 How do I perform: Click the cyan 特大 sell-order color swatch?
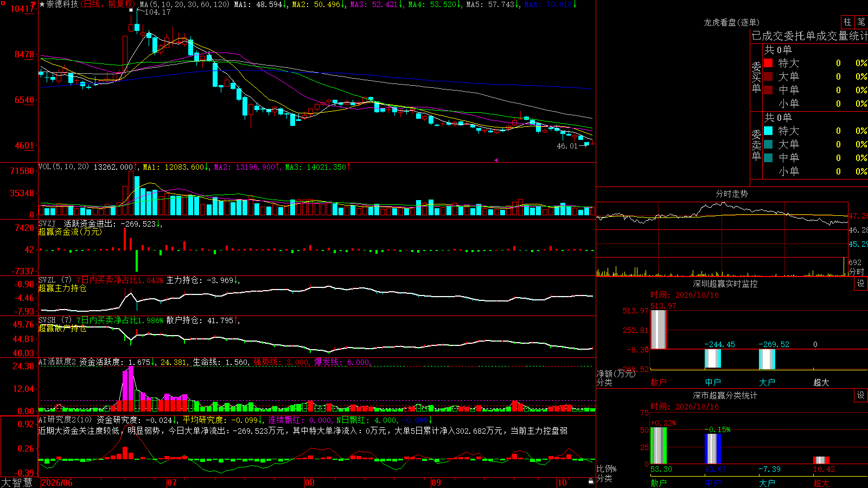[768, 131]
